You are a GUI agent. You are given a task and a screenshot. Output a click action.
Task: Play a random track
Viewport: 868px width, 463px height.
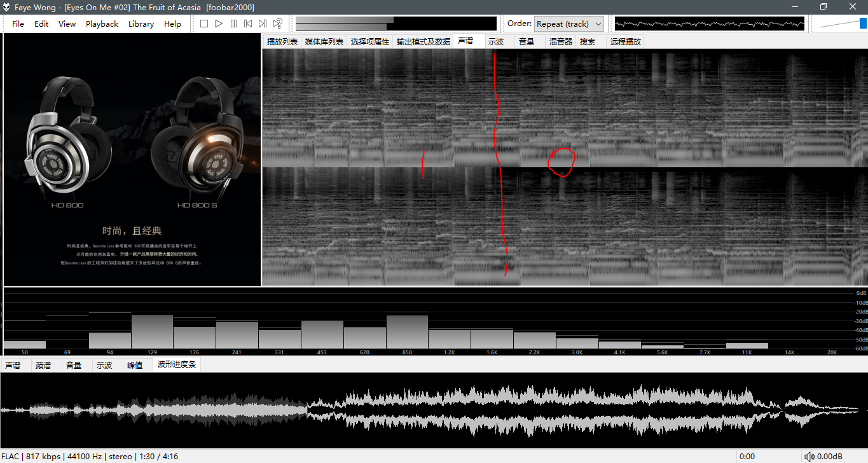click(277, 24)
